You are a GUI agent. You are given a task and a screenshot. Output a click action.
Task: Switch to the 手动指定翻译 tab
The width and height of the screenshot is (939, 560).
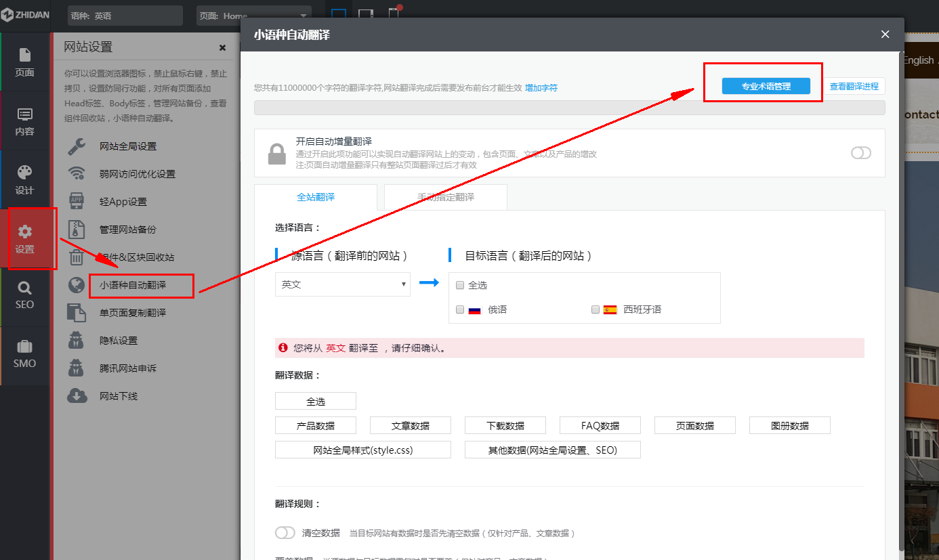pyautogui.click(x=445, y=197)
